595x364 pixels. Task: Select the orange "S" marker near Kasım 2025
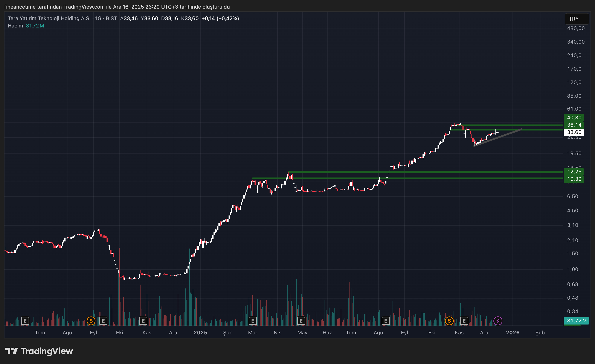point(449,321)
